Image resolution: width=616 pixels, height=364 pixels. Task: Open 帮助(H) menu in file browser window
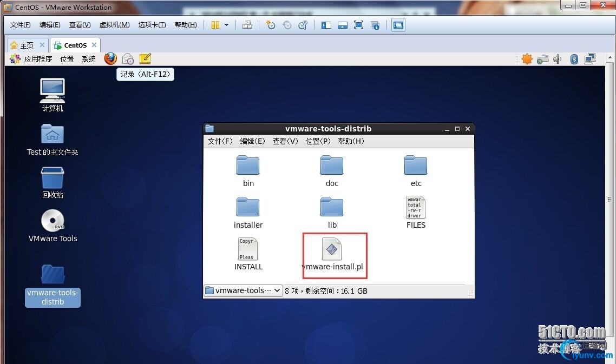(x=351, y=141)
